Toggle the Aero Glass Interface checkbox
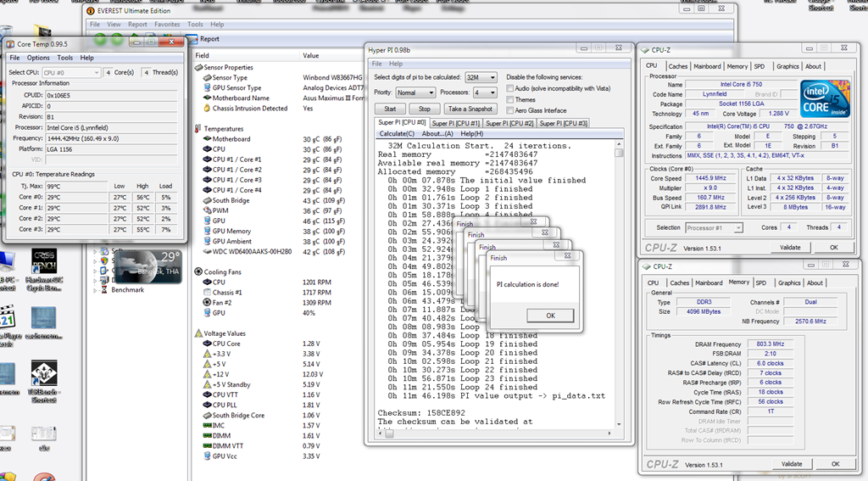This screenshot has width=868, height=481. tap(509, 110)
